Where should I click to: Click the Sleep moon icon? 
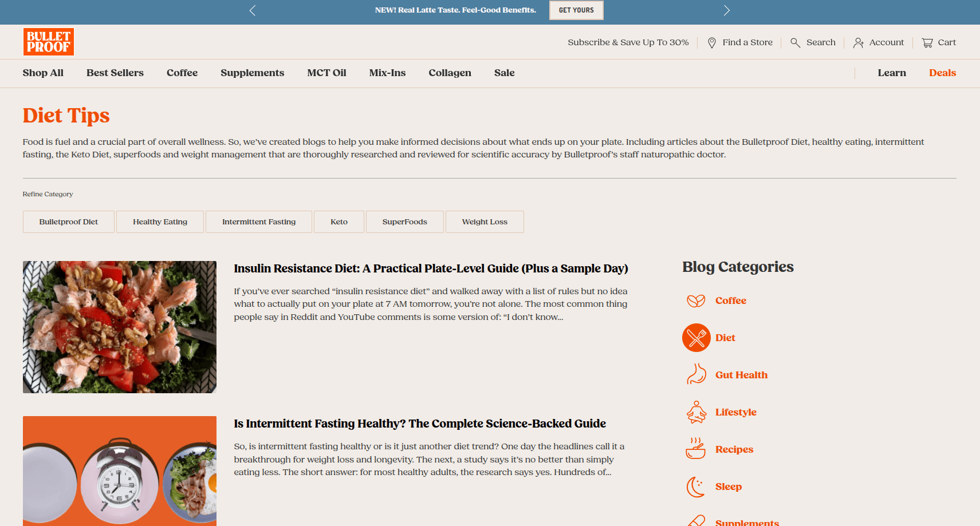(x=695, y=487)
